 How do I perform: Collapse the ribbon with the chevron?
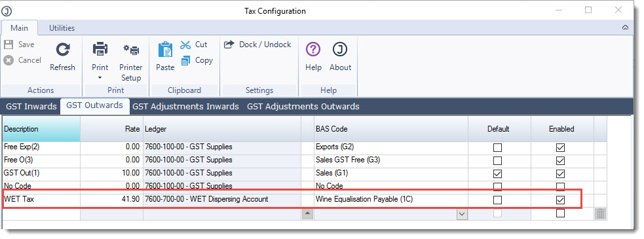pyautogui.click(x=626, y=28)
